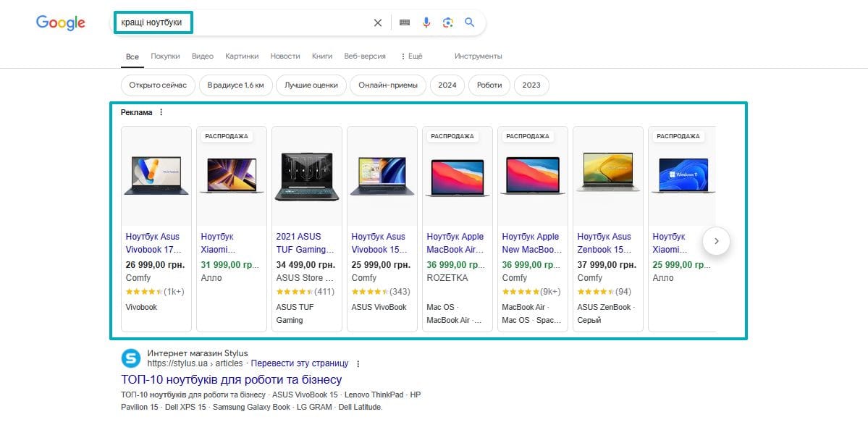
Task: Click the (343) rating stars
Action: (381, 292)
